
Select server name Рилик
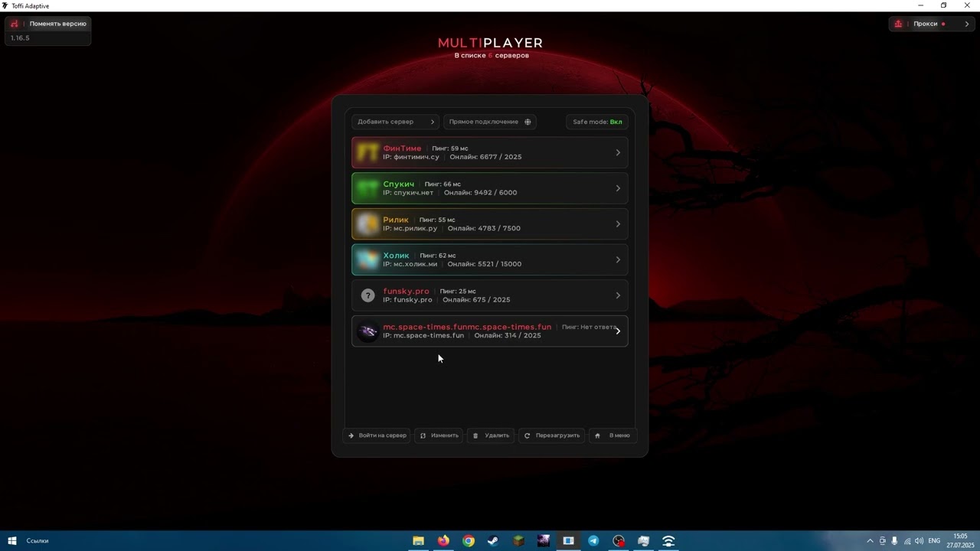[x=396, y=220]
